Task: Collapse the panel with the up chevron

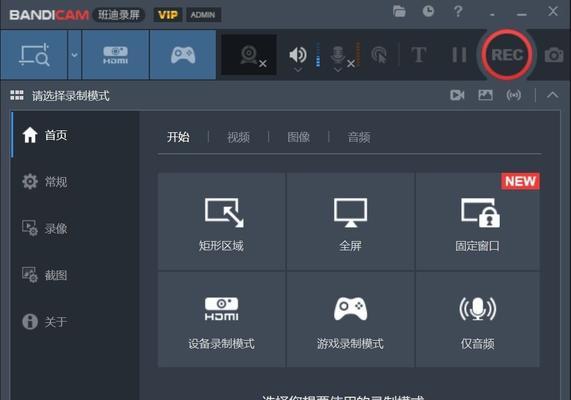Action: pyautogui.click(x=552, y=95)
